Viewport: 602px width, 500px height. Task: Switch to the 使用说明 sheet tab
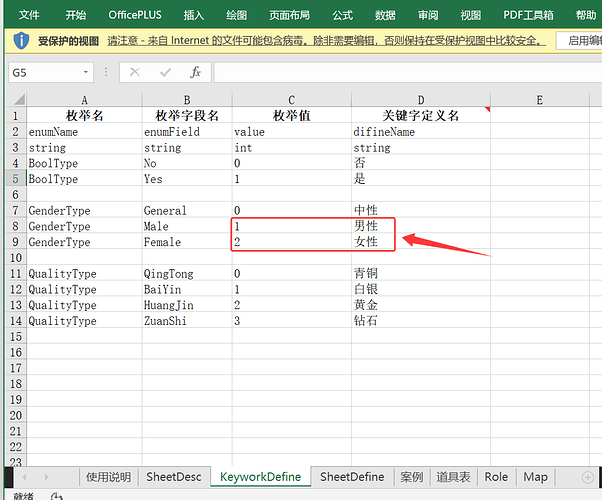coord(108,477)
